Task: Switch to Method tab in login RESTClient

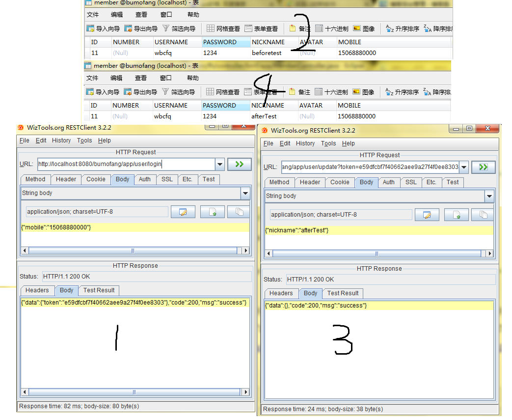Action: click(35, 179)
